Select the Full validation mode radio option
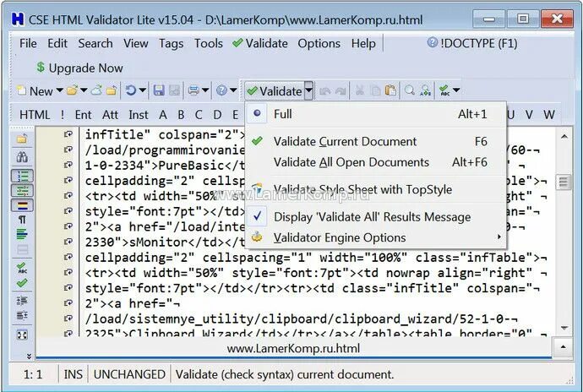583x392 pixels. [376, 114]
